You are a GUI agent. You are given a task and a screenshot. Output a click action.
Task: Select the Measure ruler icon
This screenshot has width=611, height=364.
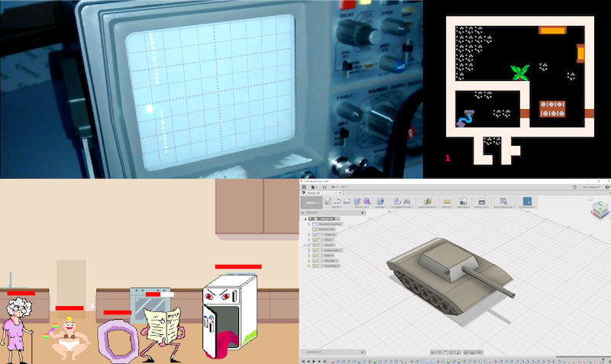point(447,201)
